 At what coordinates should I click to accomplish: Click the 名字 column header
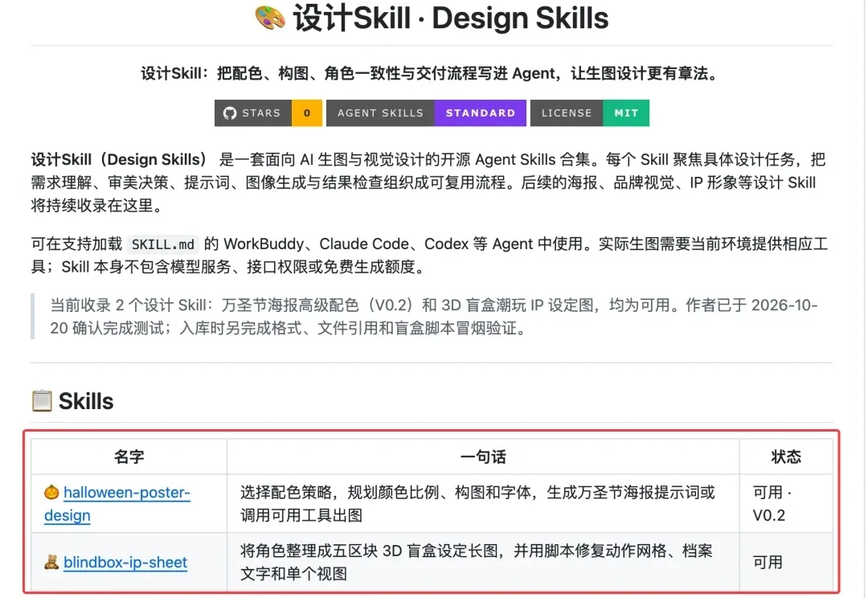[129, 457]
